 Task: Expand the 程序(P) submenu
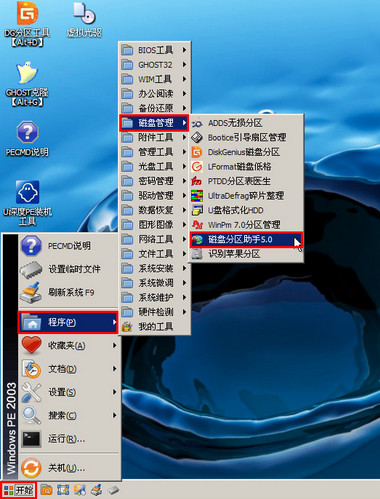click(x=68, y=322)
